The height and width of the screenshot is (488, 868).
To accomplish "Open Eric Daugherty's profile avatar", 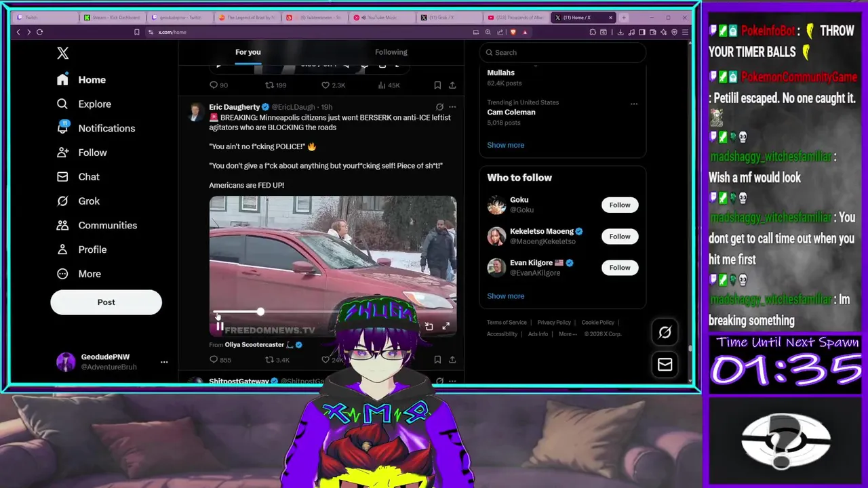I will (x=195, y=111).
